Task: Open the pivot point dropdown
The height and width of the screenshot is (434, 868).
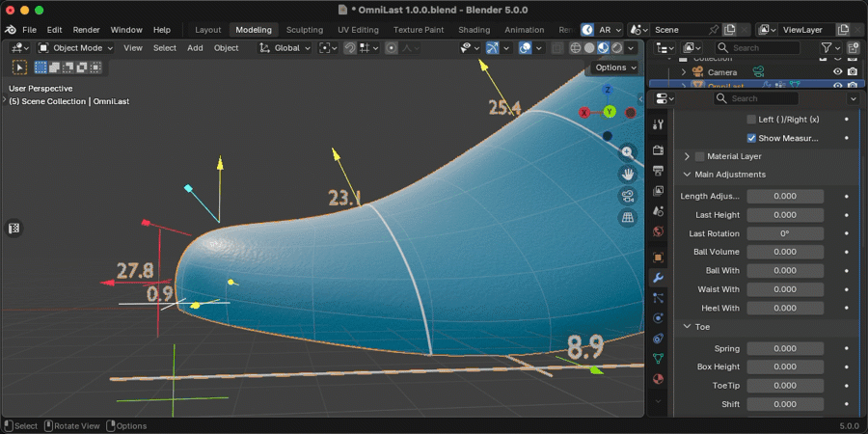Action: [328, 48]
